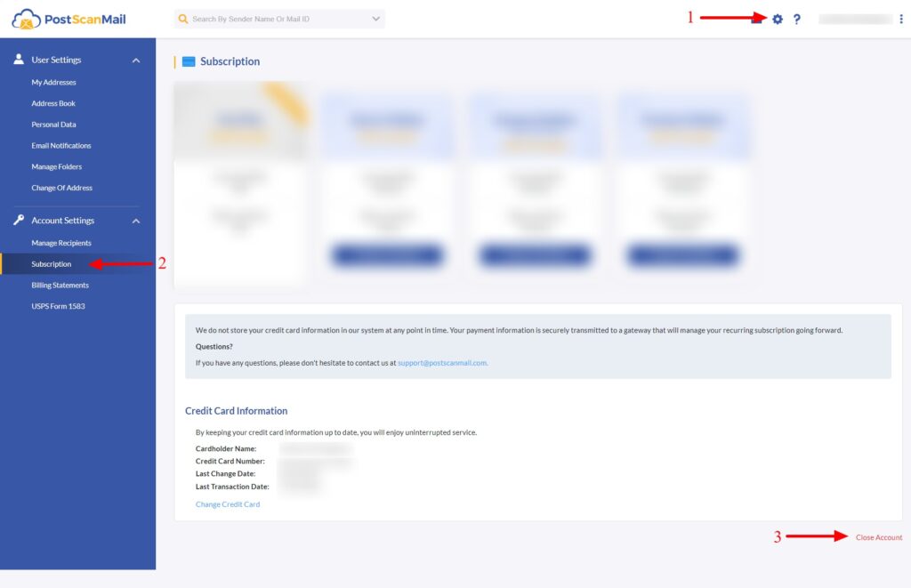Open Billing Statements from the sidebar
Image resolution: width=911 pixels, height=588 pixels.
pos(60,285)
